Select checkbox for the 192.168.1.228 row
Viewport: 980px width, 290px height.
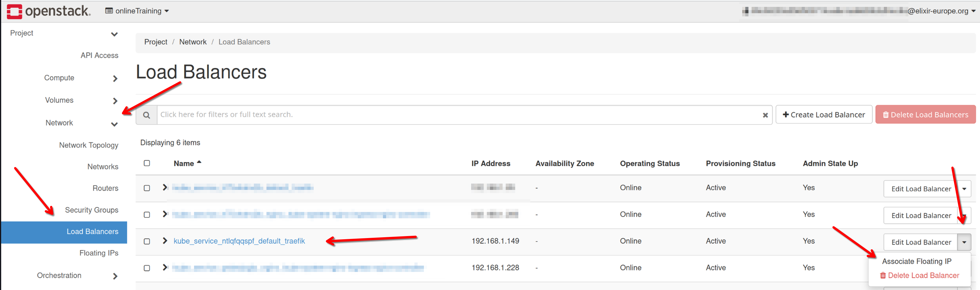coord(147,268)
